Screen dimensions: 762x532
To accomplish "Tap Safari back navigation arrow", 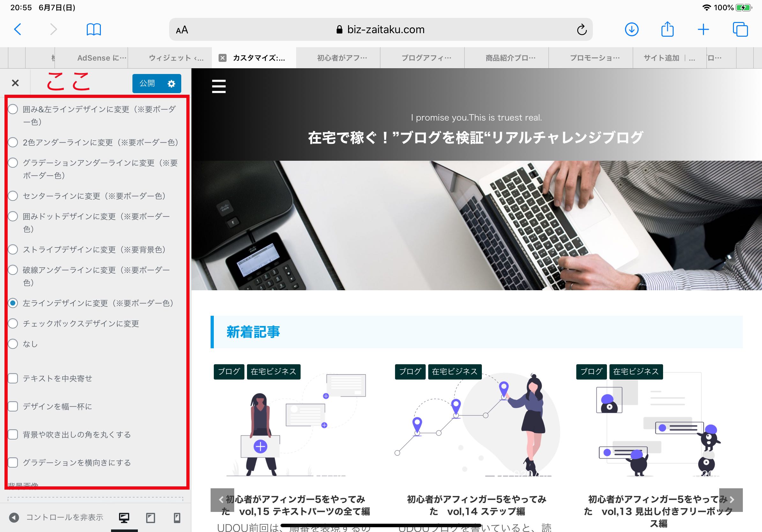I will click(x=18, y=29).
